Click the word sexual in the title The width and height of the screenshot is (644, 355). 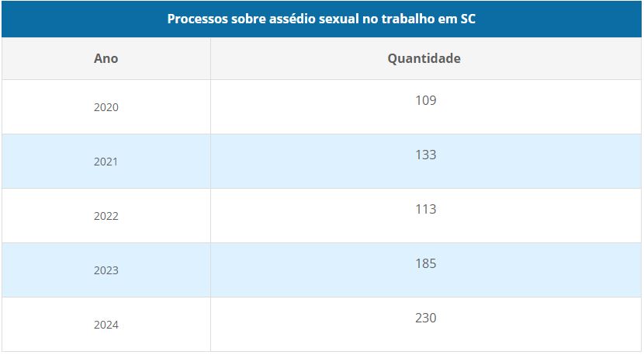tap(339, 19)
